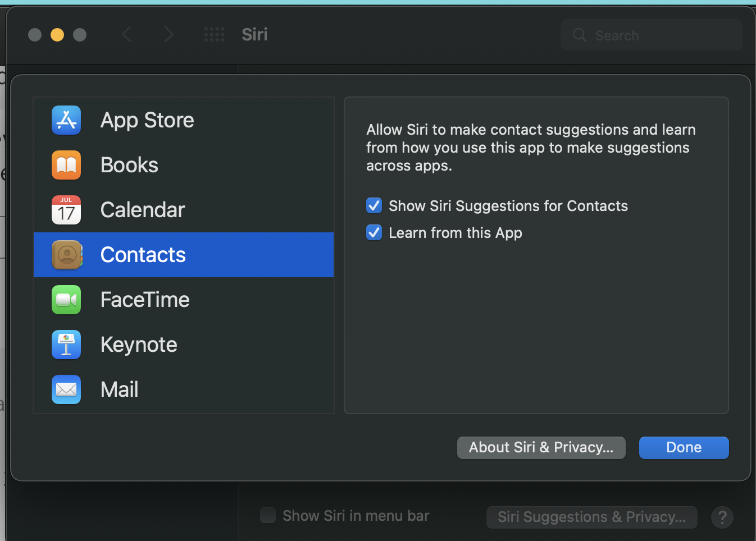Click the Books app icon

pos(66,165)
